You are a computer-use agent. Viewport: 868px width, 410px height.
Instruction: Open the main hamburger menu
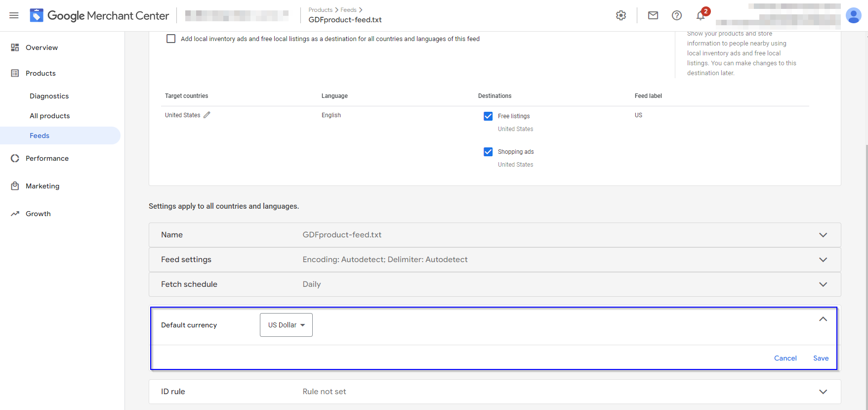tap(14, 15)
